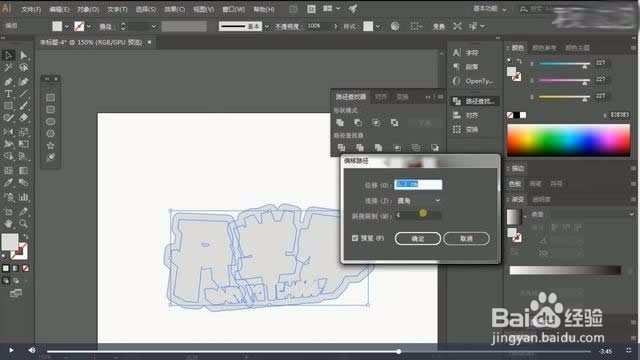Click 确定 OK button in dialog
Screen dimensions: 640x360
[418, 238]
